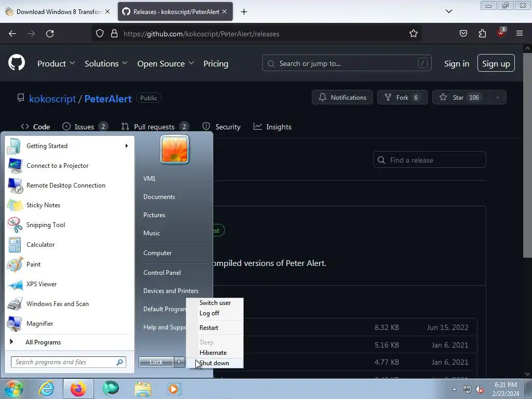Expand All Programs
This screenshot has height=399, width=532.
70,342
